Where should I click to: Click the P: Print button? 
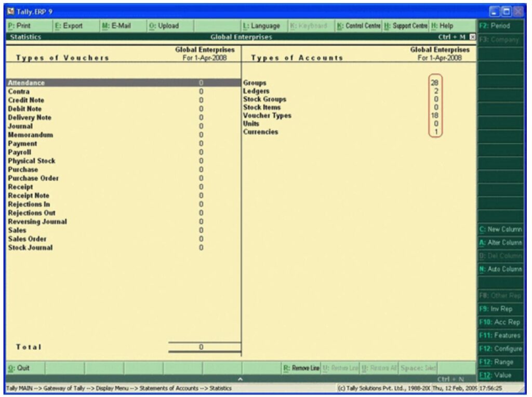click(x=30, y=26)
